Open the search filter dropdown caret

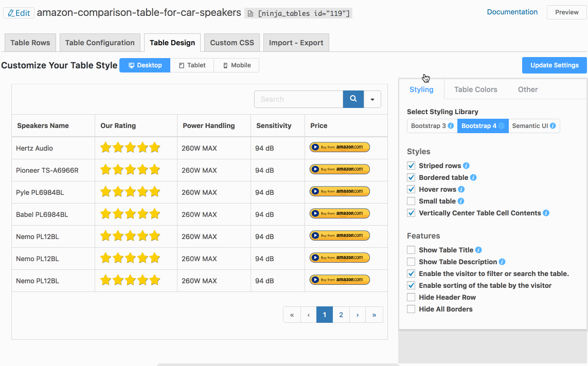(x=372, y=100)
